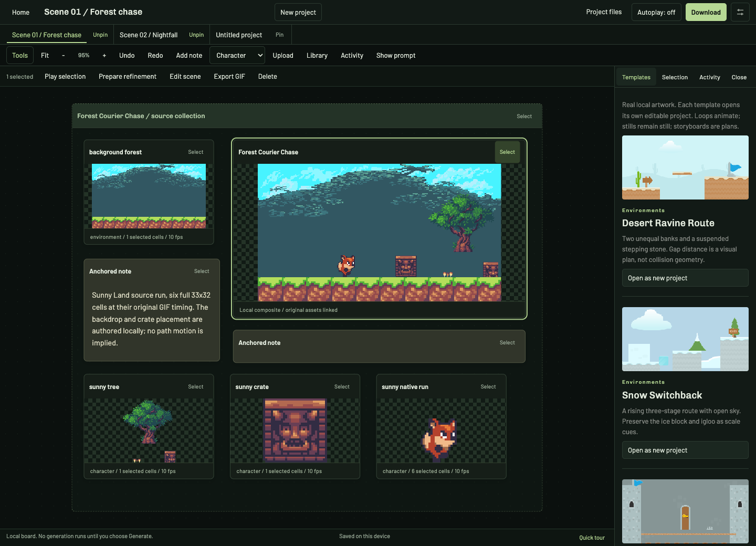Undo the last action
Screen dimensions: 756x546
(x=127, y=55)
